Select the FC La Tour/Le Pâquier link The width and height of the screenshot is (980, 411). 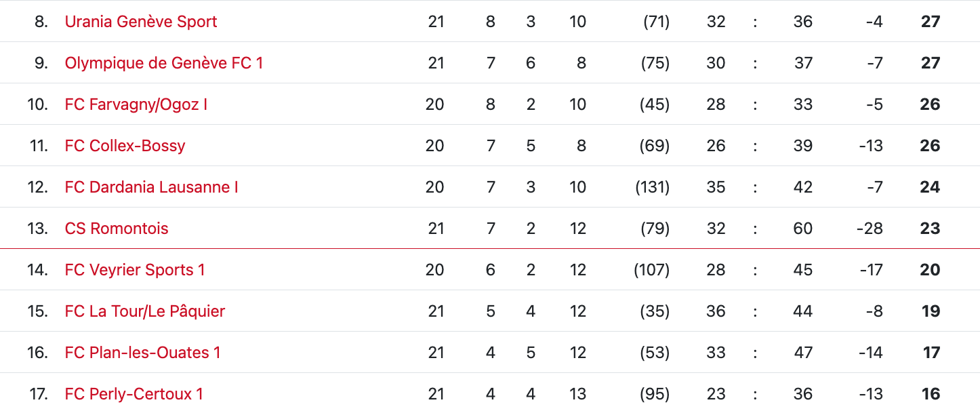tap(145, 311)
